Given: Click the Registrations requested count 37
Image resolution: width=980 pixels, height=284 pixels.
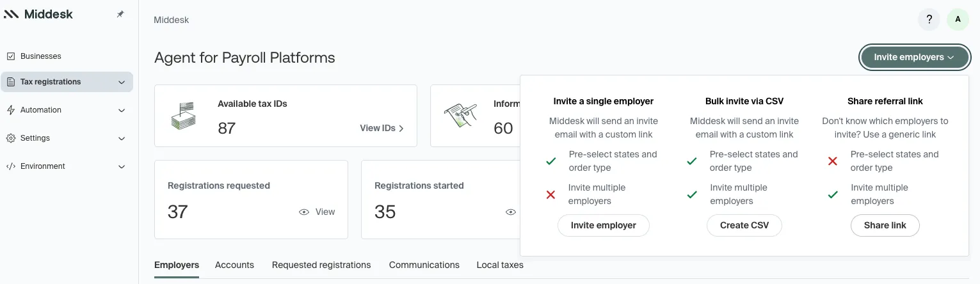Looking at the screenshot, I should coord(178,212).
